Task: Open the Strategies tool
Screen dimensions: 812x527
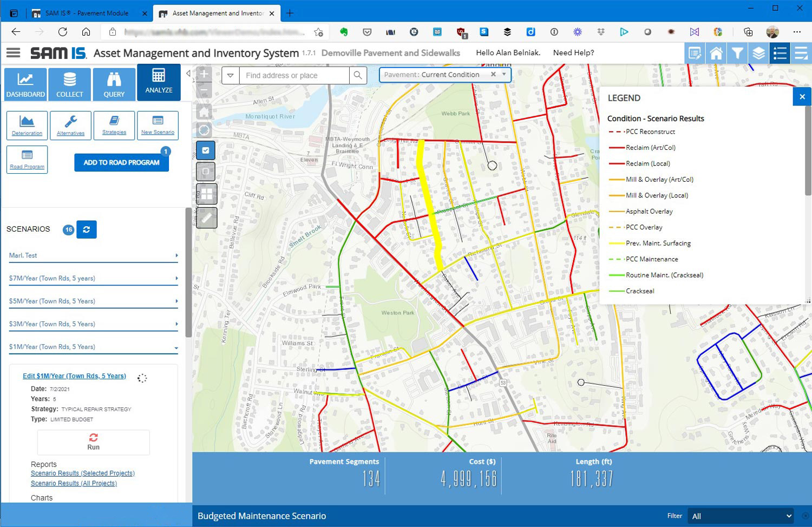Action: [114, 126]
